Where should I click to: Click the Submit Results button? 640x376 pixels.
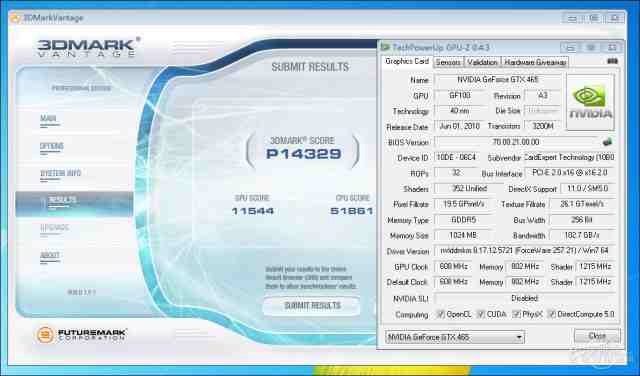tap(312, 306)
